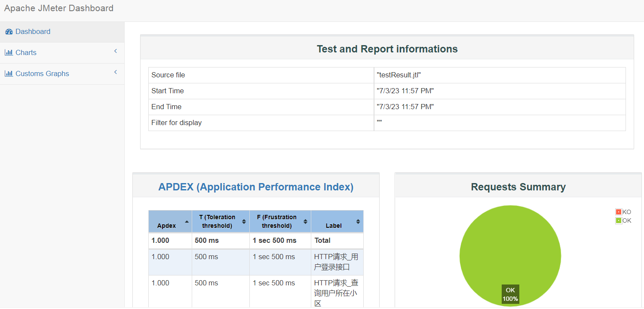Expand the Charts menu chevron
This screenshot has width=644, height=309.
tap(115, 51)
